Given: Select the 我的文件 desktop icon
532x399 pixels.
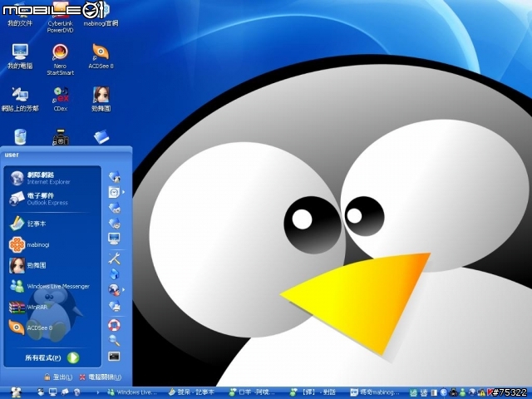Looking at the screenshot, I should pos(20,14).
